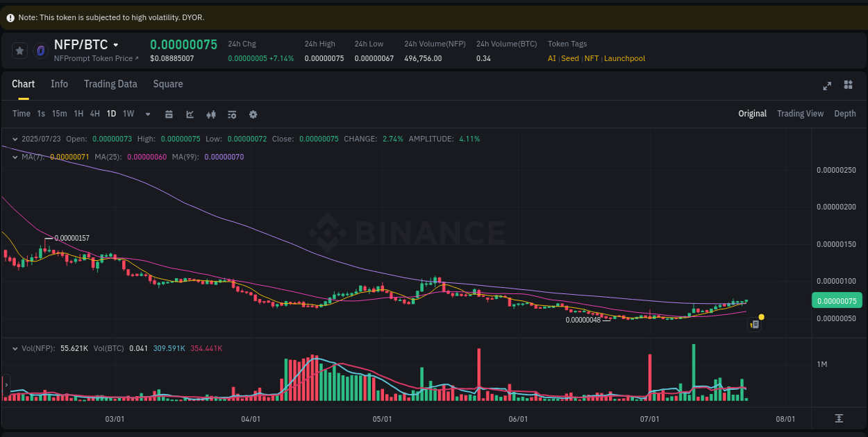Open the technical indicators icon

232,114
